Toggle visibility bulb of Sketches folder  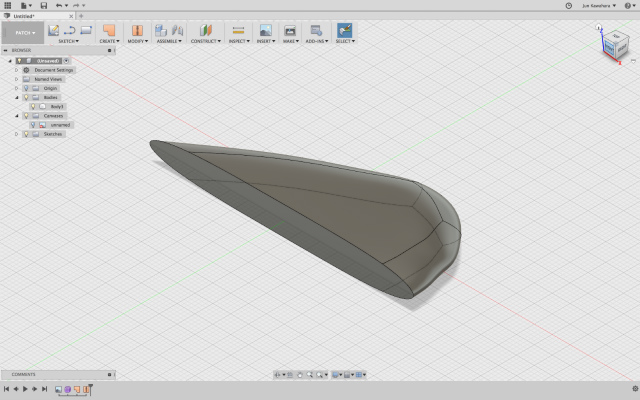coord(27,134)
